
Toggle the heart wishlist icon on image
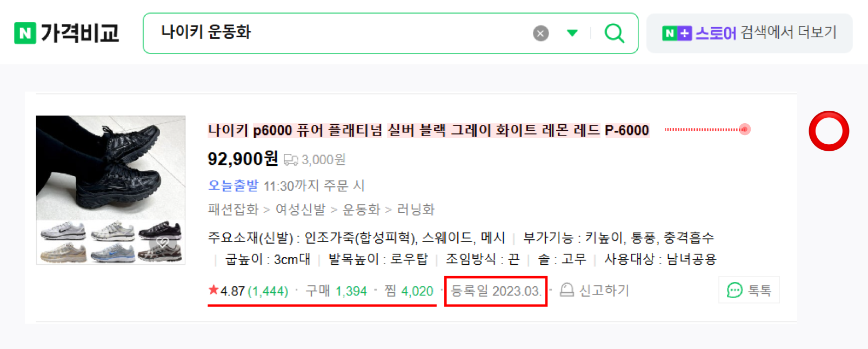(163, 243)
